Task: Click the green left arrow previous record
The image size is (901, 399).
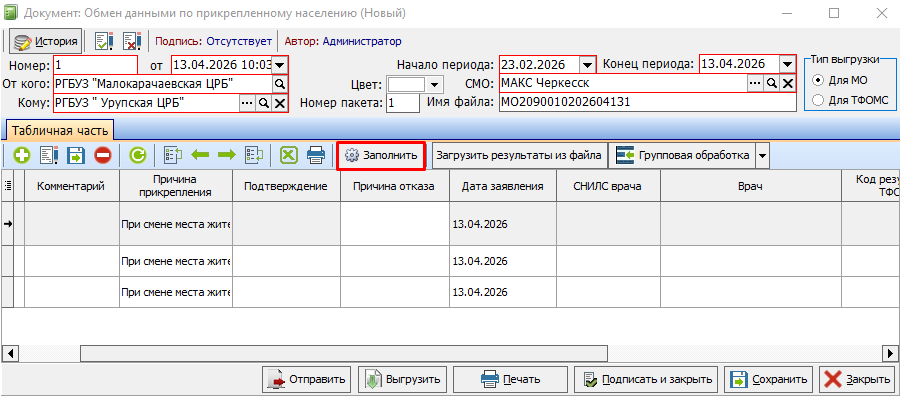Action: pos(201,155)
